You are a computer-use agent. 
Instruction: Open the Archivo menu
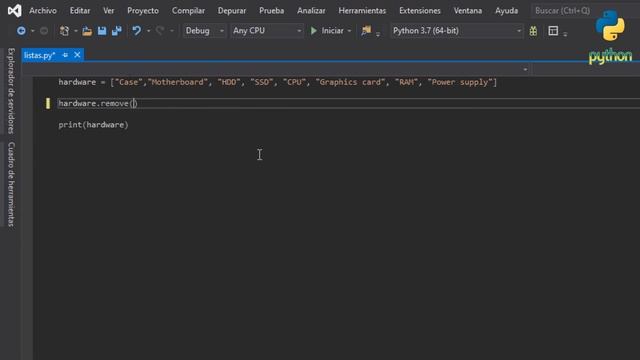[43, 11]
